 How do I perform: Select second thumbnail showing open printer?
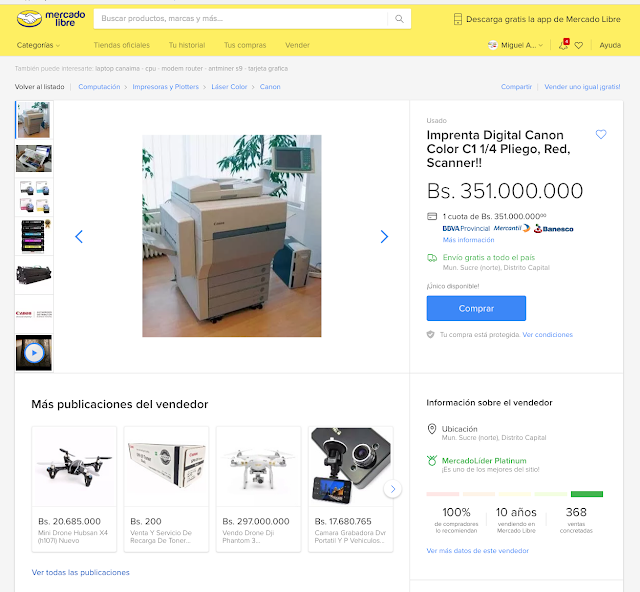34,158
